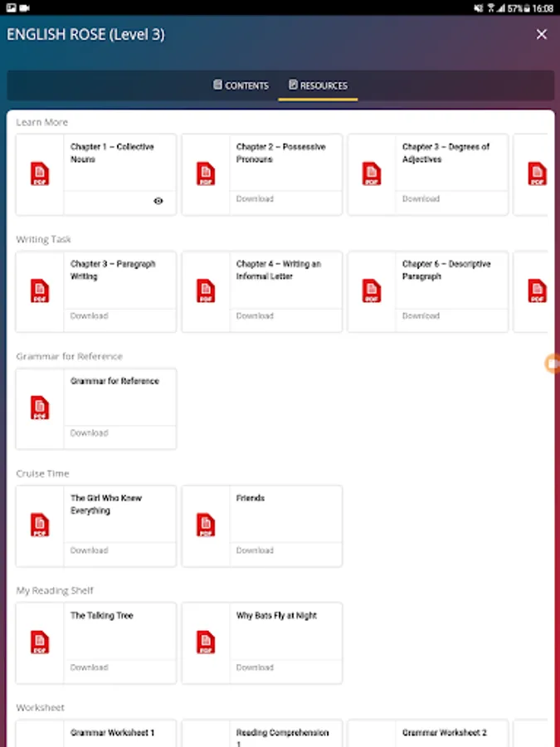Click the Writing Task section heading
560x747 pixels.
pos(43,240)
